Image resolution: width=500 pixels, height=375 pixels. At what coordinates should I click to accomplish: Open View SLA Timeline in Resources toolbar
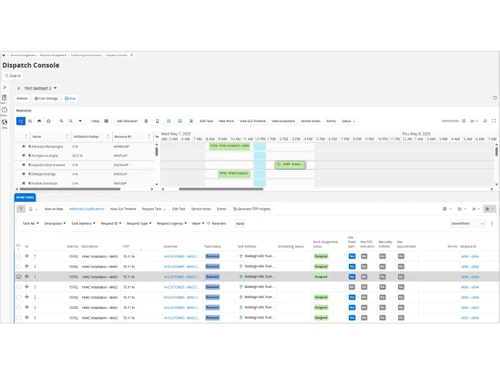(x=253, y=121)
